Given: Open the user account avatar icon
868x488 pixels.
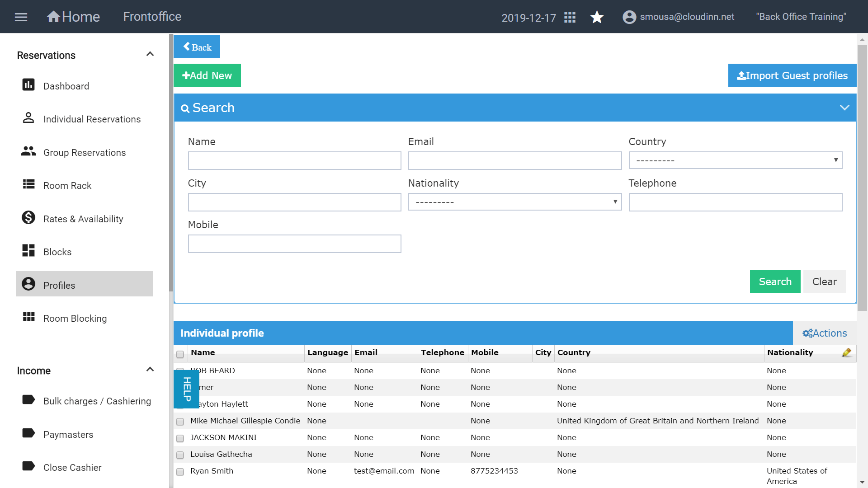Looking at the screenshot, I should click(629, 17).
